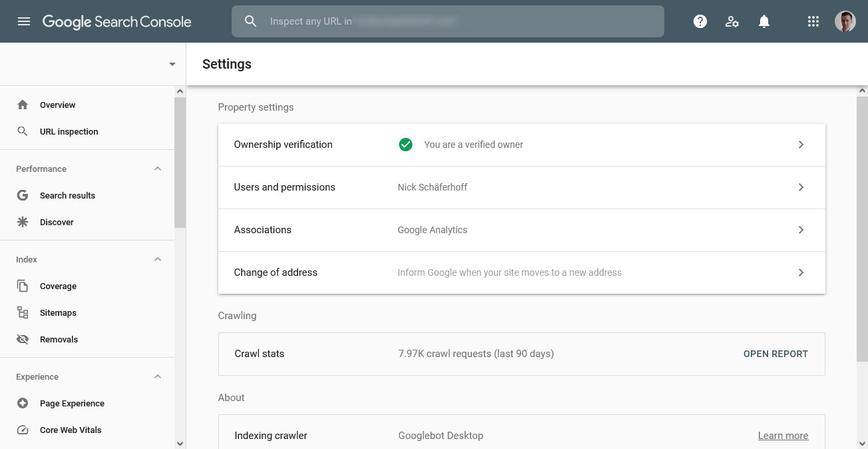Click the Inform Google when site moves text
Viewport: 868px width, 449px height.
[509, 272]
